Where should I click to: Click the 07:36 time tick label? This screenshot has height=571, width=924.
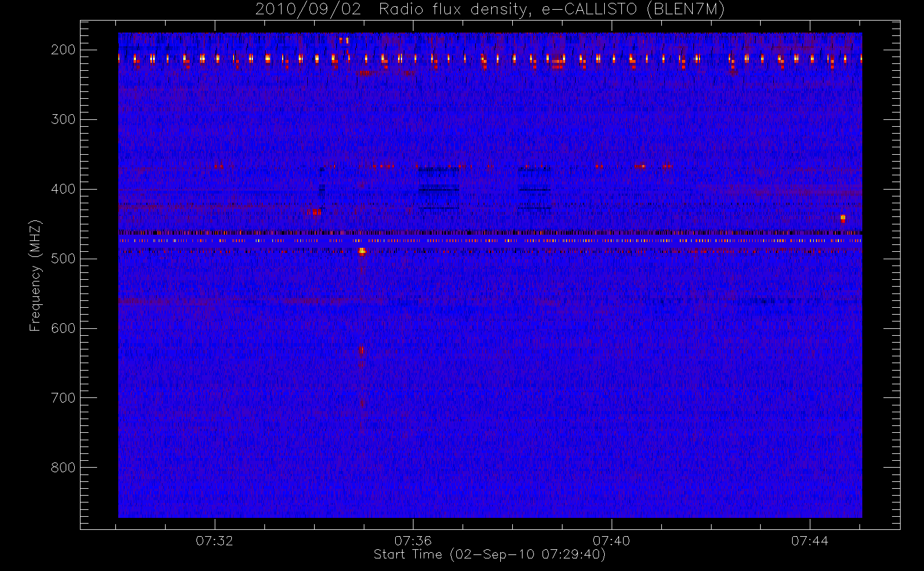point(413,541)
